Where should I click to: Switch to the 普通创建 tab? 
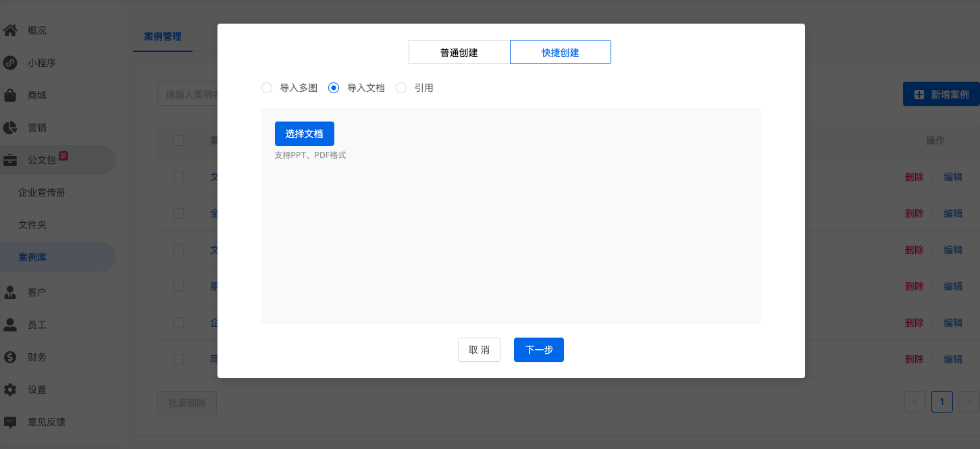click(x=459, y=52)
